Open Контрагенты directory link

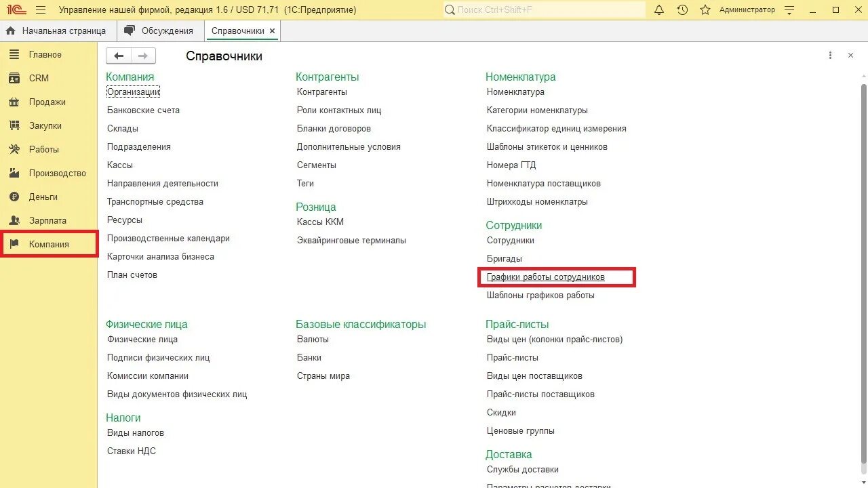322,91
